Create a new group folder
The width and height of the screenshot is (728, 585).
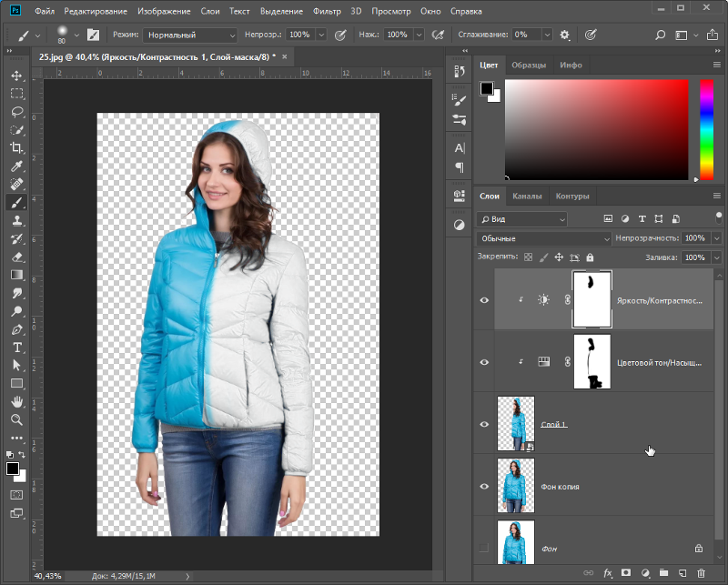pos(663,573)
